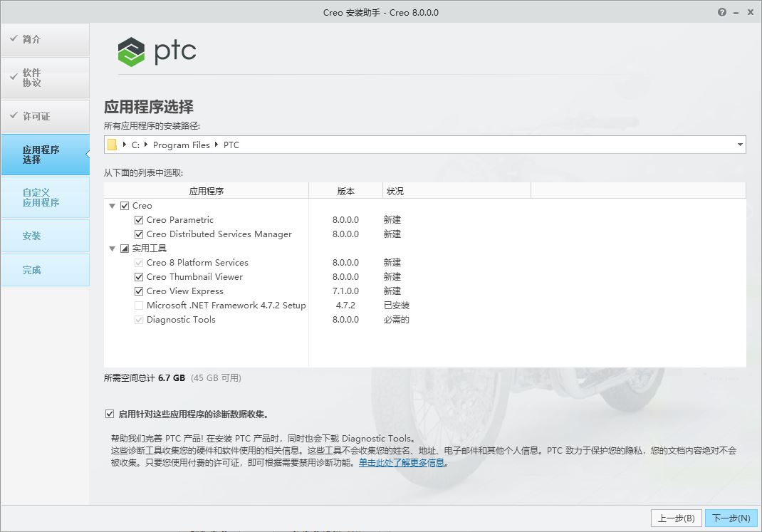The height and width of the screenshot is (532, 762).
Task: Select 应用程序选择 step
Action: (x=45, y=155)
